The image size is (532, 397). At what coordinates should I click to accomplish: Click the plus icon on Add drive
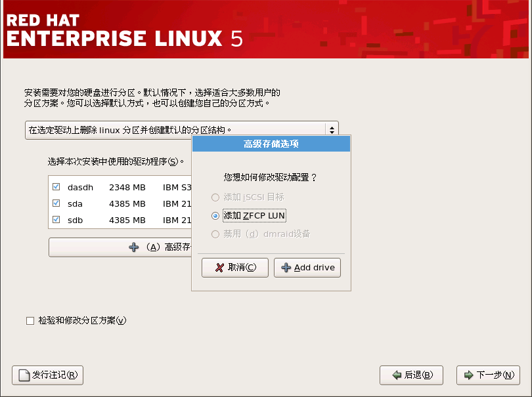(x=286, y=268)
